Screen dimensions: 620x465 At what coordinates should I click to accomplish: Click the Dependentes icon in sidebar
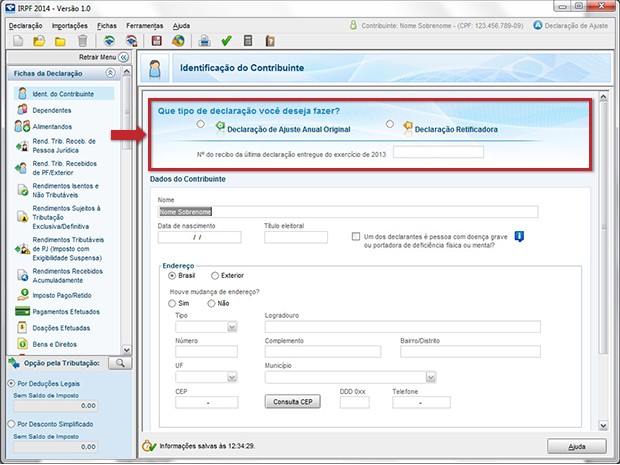[22, 110]
